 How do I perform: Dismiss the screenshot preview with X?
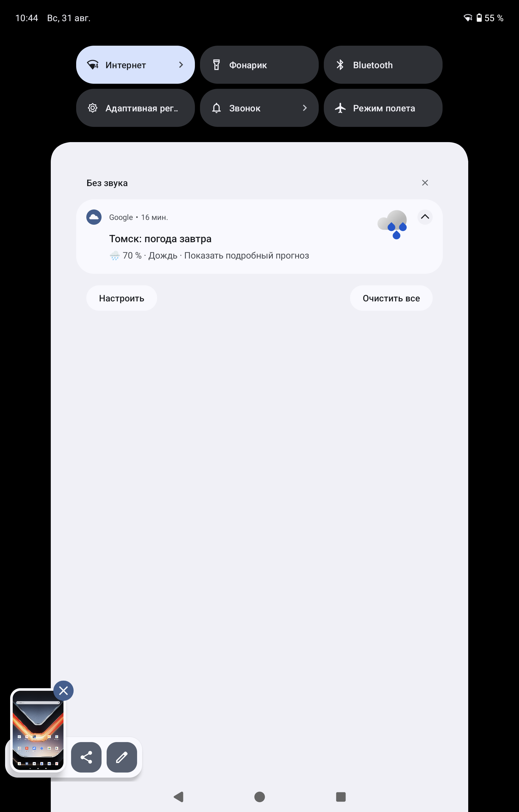63,690
